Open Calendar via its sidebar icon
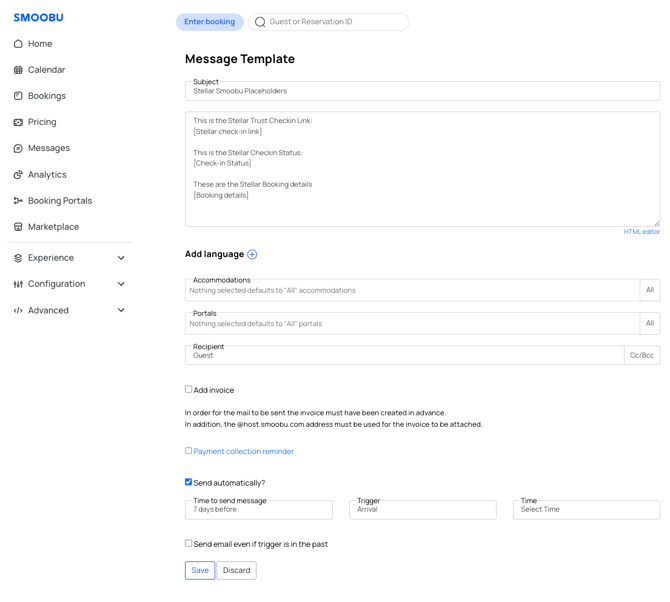Image resolution: width=670 pixels, height=602 pixels. (x=18, y=70)
